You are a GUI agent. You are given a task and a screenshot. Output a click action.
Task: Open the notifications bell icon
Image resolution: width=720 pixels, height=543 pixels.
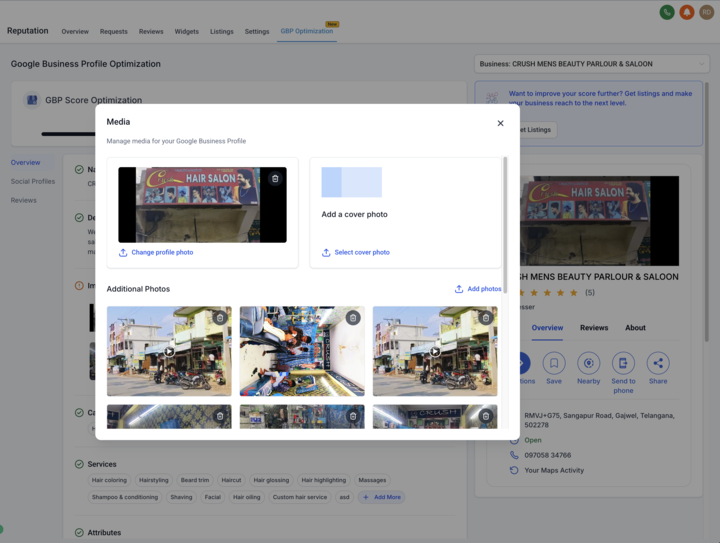coord(687,12)
